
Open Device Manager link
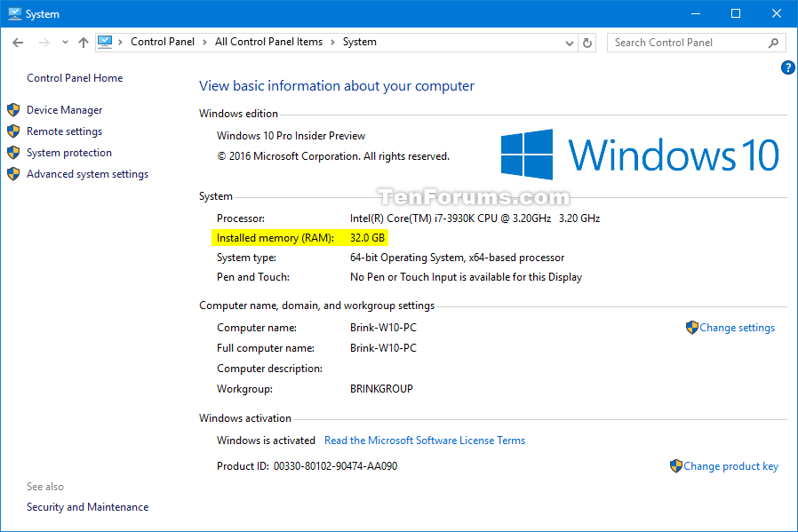(x=65, y=110)
